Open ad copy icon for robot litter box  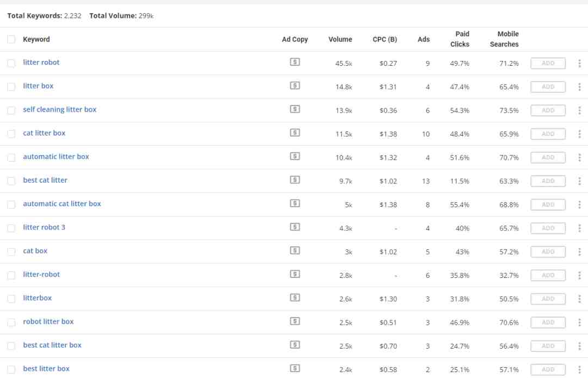[x=295, y=321]
